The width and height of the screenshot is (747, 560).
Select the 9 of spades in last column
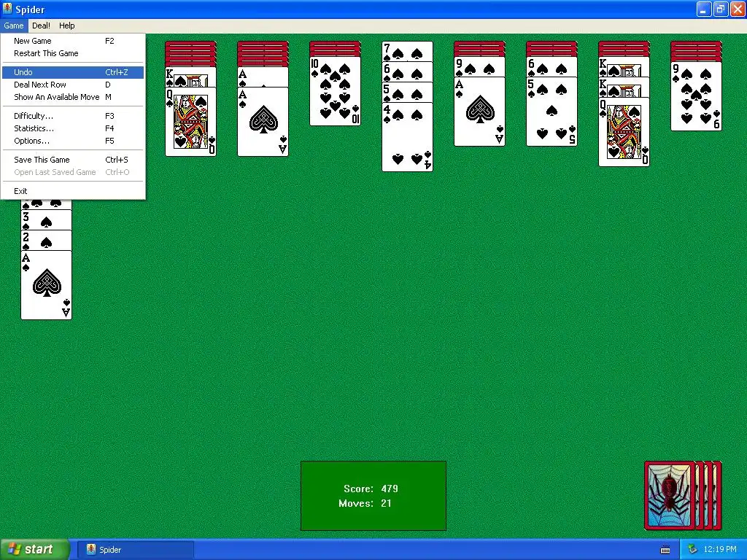coord(696,96)
